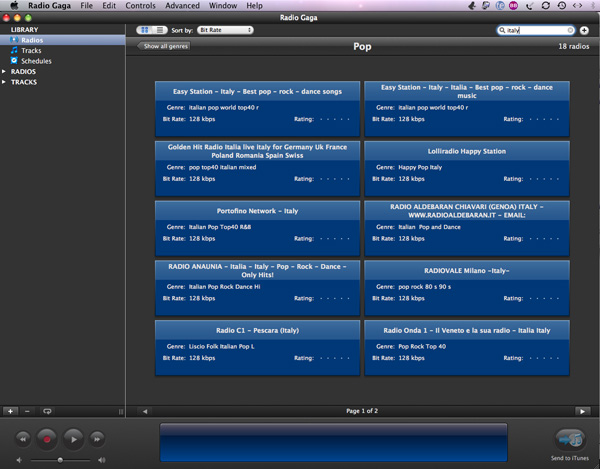Click the add plus button beside search
This screenshot has height=469, width=600.
click(584, 30)
